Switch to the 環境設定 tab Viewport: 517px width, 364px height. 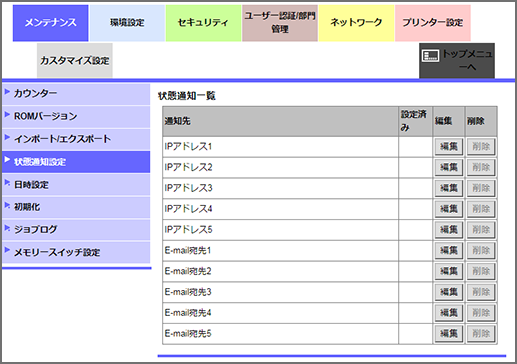(x=127, y=23)
